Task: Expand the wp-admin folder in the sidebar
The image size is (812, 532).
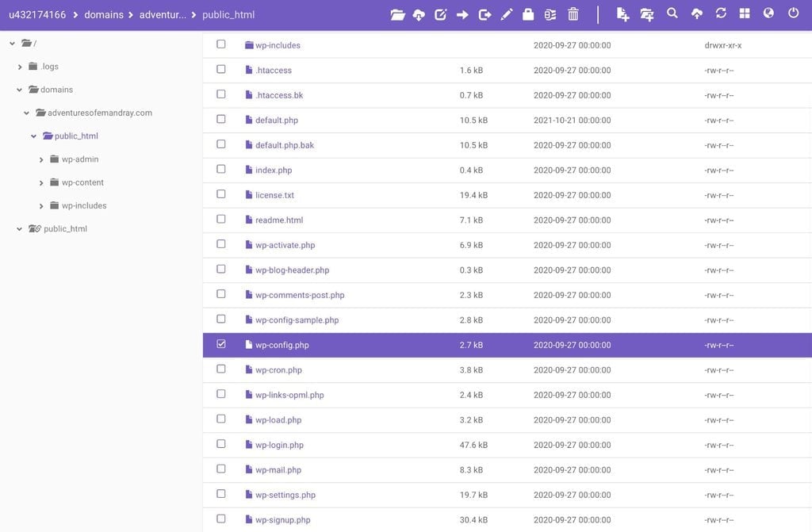Action: (x=40, y=159)
